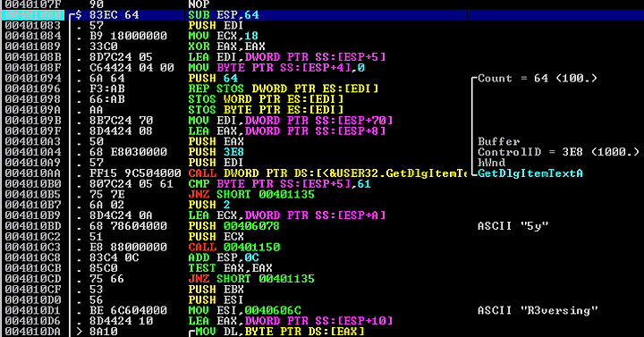644x337 pixels.
Task: Click hex bytes 68 78604000
Action: point(128,226)
